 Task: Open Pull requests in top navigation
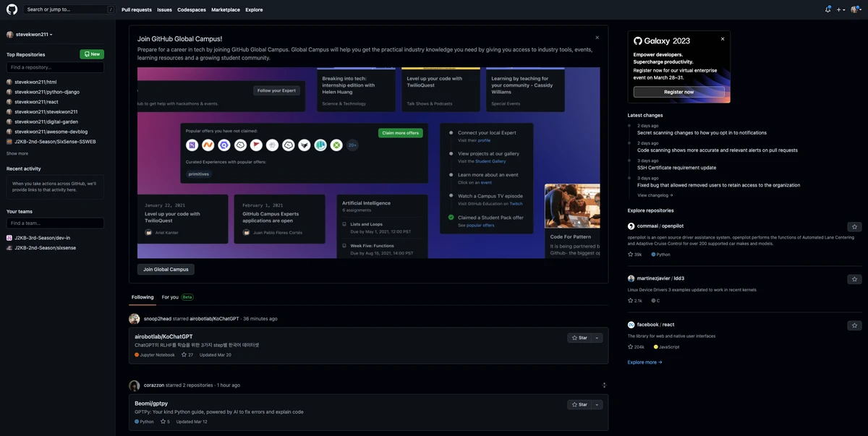pyautogui.click(x=137, y=10)
